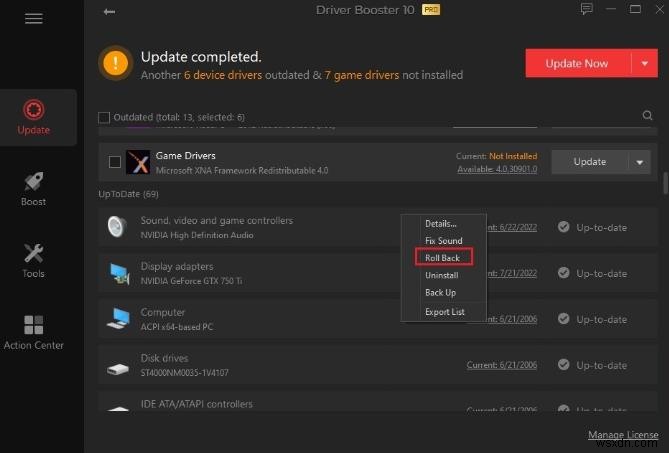Select NVIDIA GeForce GTX 750 Ti entry
Image resolution: width=669 pixels, height=453 pixels.
(x=191, y=281)
